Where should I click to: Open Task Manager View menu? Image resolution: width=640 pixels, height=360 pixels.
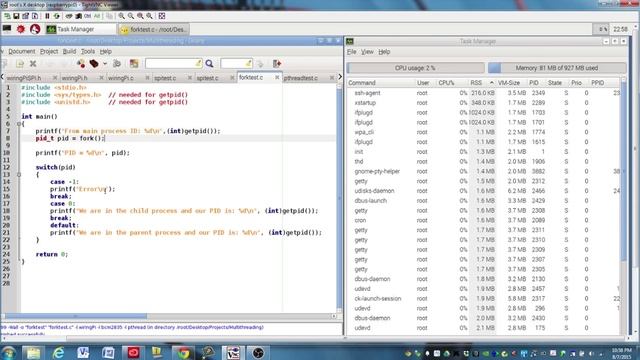coord(367,52)
